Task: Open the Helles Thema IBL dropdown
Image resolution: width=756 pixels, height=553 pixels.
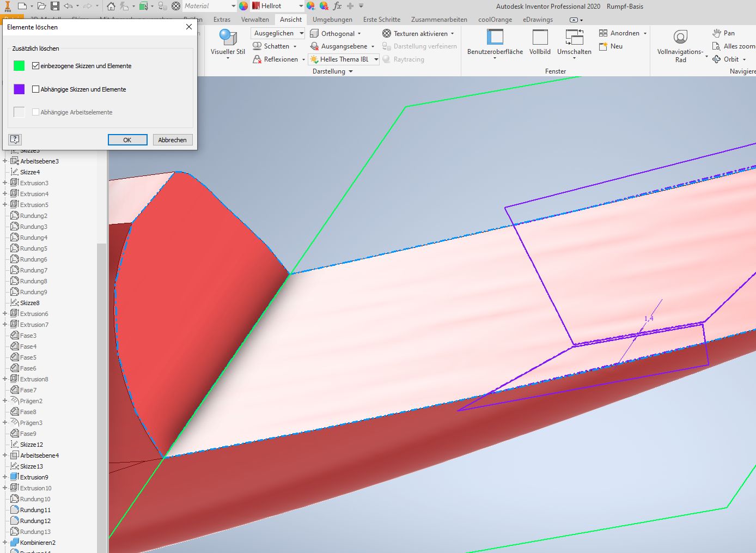Action: [376, 59]
